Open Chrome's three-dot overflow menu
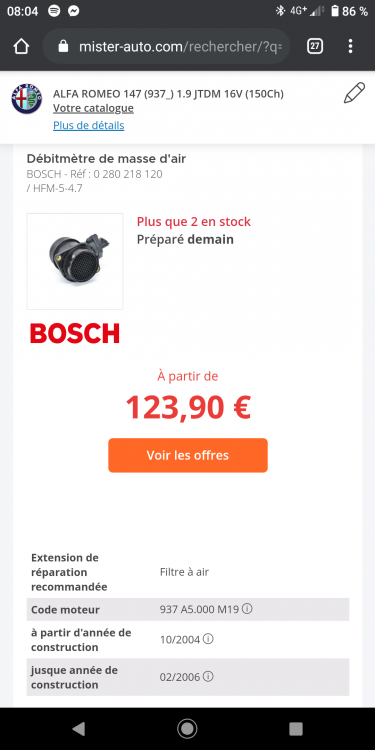Viewport: 375px width, 750px height. pyautogui.click(x=351, y=46)
